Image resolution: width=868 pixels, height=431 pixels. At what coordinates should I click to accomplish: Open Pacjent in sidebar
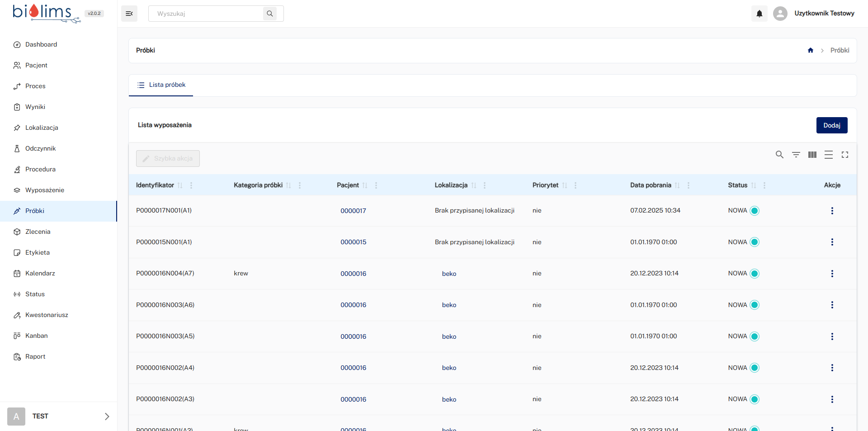(58, 65)
